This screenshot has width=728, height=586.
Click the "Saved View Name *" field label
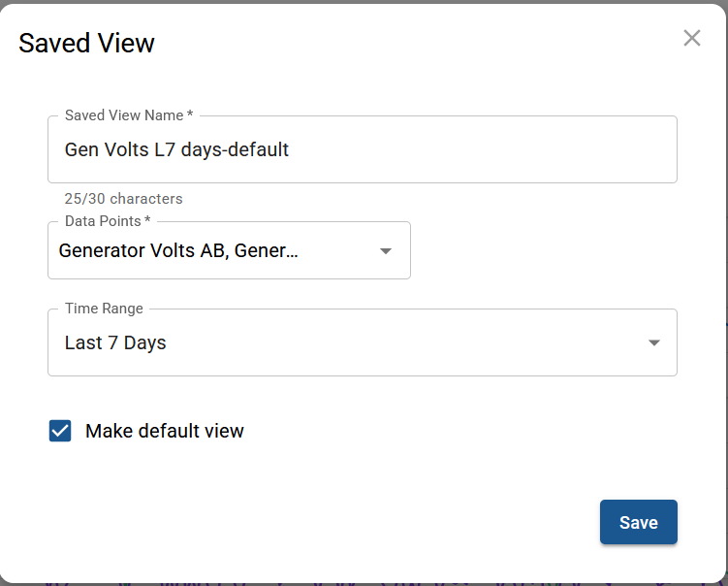coord(128,115)
